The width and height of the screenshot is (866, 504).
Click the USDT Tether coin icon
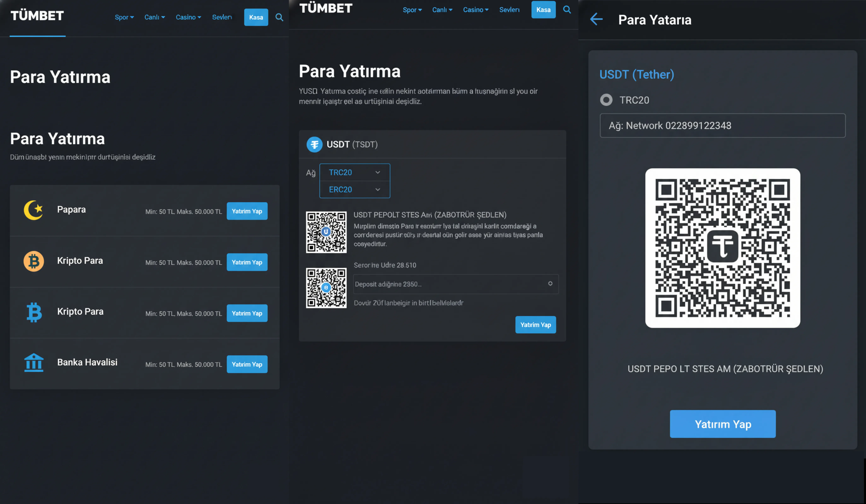tap(314, 145)
